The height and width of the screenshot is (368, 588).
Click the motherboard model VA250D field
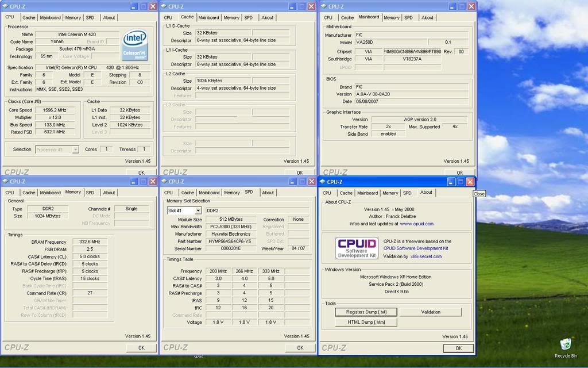click(x=390, y=43)
